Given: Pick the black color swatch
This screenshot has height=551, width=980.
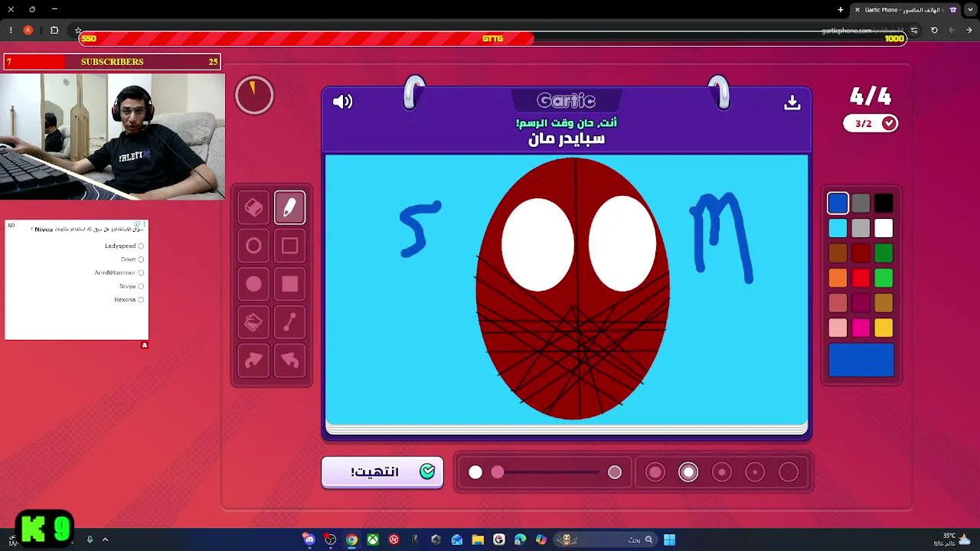Looking at the screenshot, I should pyautogui.click(x=884, y=203).
